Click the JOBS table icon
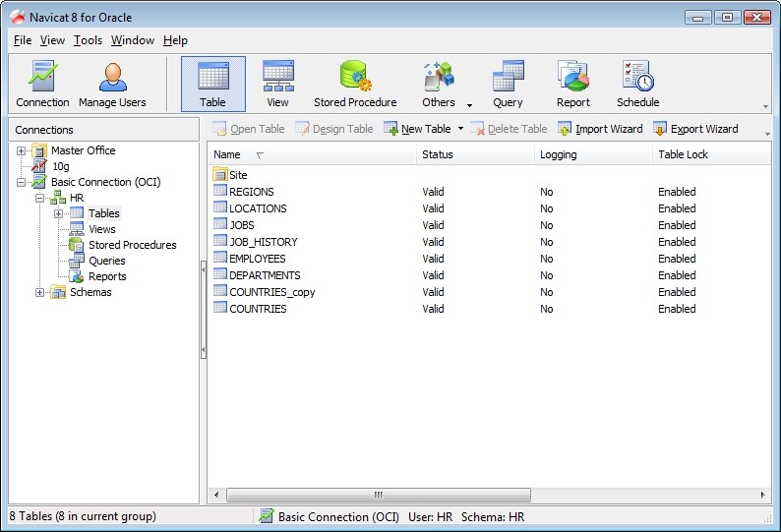781x532 pixels. 220,223
